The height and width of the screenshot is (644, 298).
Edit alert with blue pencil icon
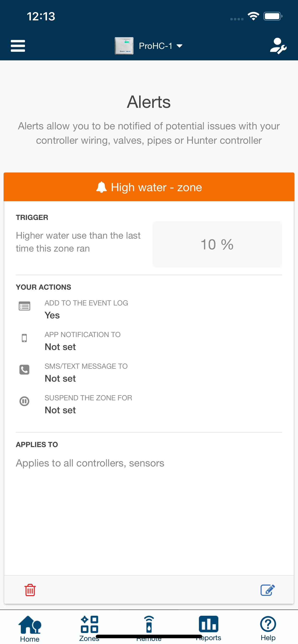(268, 590)
